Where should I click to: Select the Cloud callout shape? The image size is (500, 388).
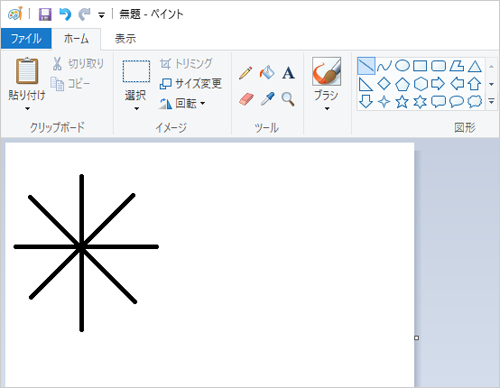pos(475,102)
